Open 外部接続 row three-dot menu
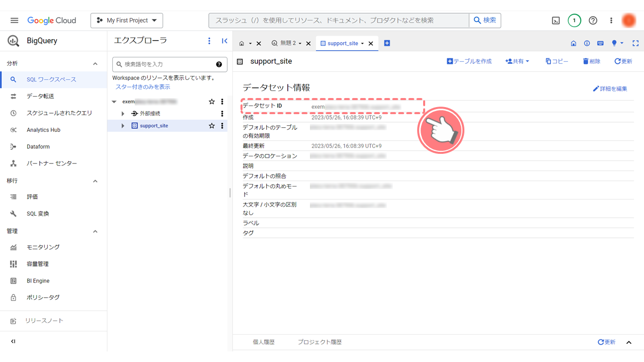Viewport: 644px width, 362px height. (x=222, y=114)
